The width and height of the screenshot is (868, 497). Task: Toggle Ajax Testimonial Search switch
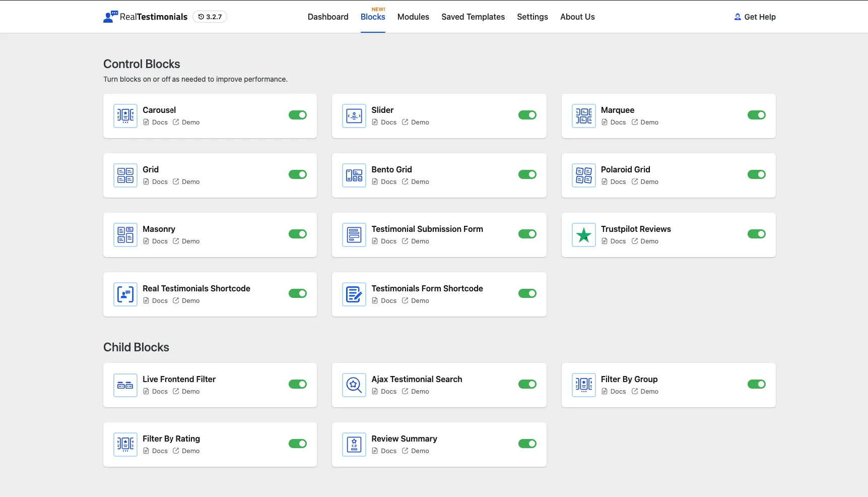tap(527, 384)
